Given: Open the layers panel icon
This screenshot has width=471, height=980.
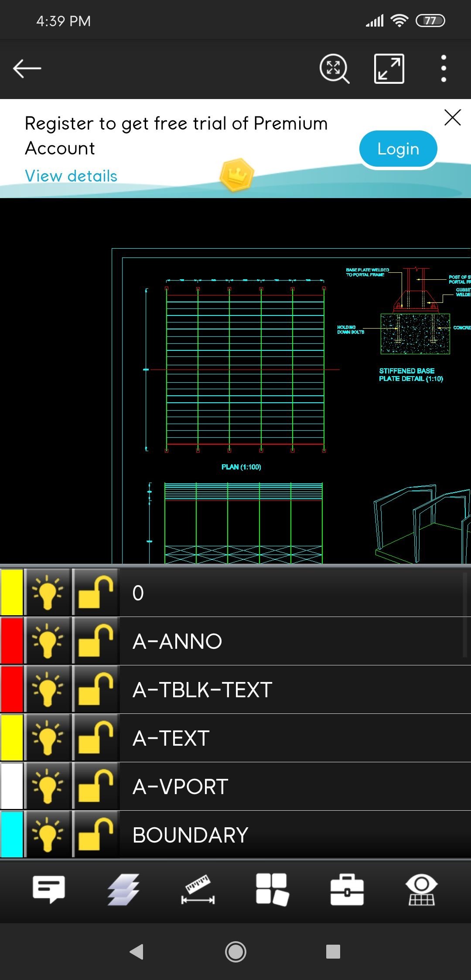Looking at the screenshot, I should tap(123, 889).
